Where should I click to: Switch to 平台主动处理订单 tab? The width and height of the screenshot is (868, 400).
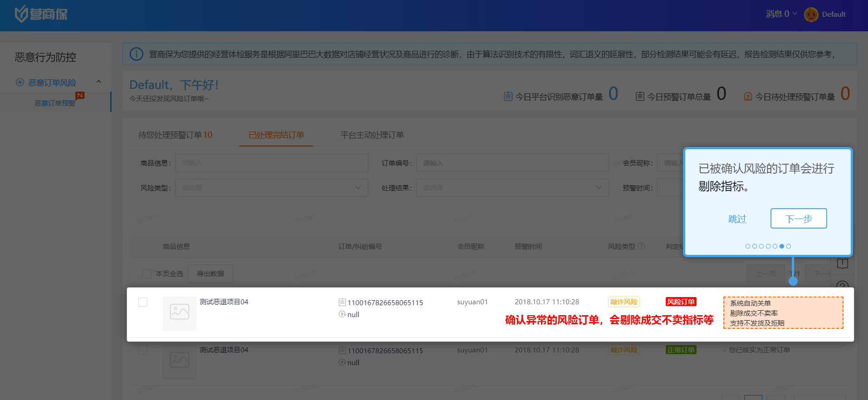click(x=372, y=135)
